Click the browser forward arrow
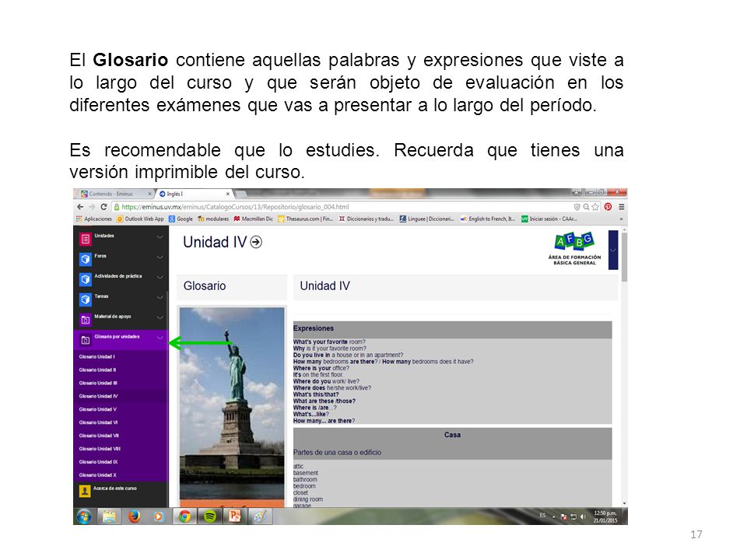 point(92,207)
